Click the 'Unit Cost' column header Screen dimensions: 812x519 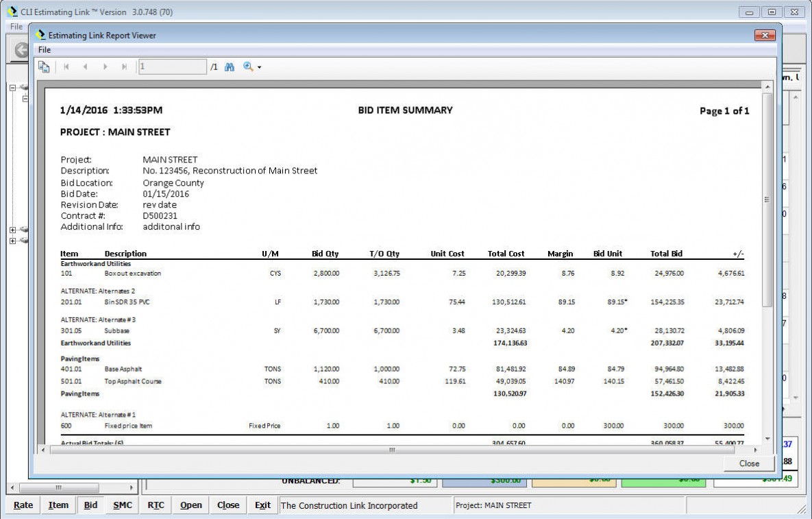[447, 253]
